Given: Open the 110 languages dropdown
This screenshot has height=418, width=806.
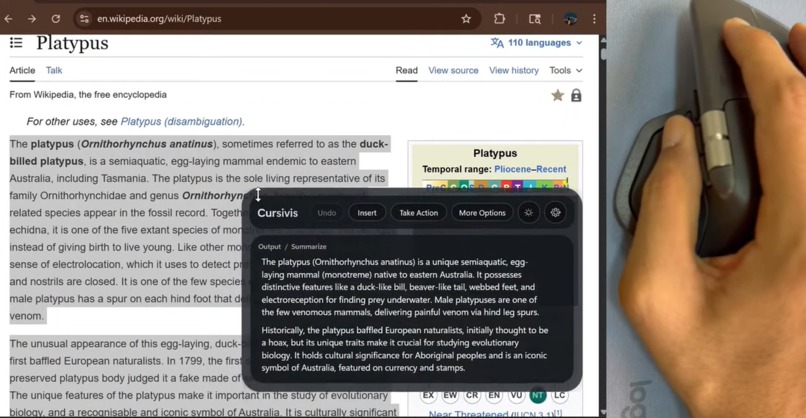Looking at the screenshot, I should (536, 43).
